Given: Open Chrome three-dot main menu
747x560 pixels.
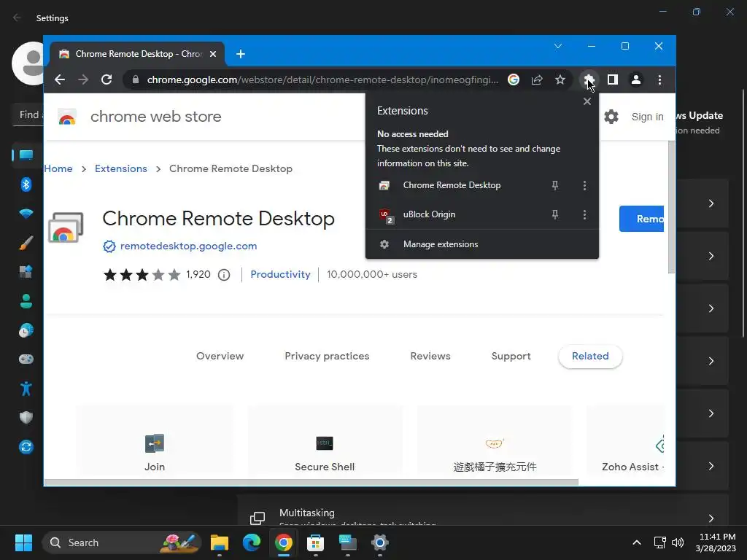Looking at the screenshot, I should coord(659,79).
